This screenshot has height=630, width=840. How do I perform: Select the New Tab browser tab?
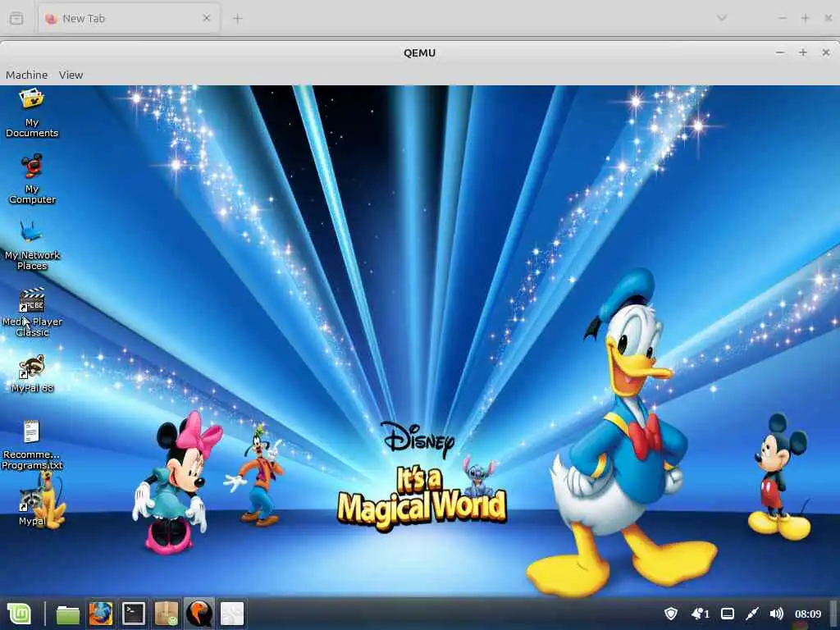tap(129, 18)
